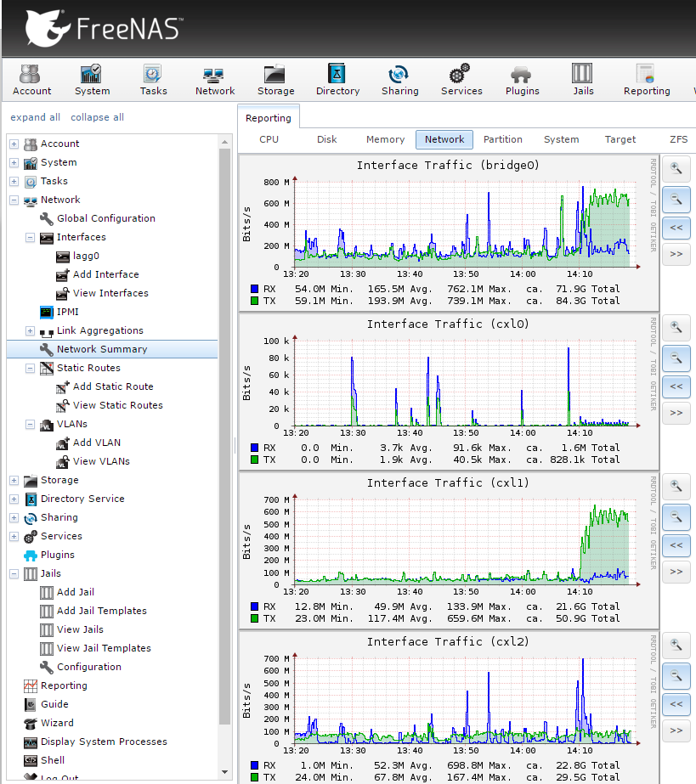Switch to the CPU reporting tab
Viewport: 696px width, 784px height.
point(269,139)
